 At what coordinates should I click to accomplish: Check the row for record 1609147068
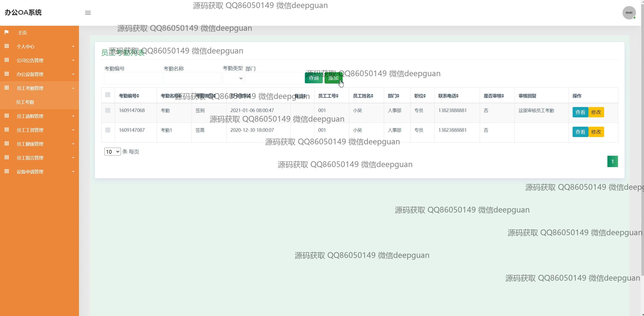108,110
